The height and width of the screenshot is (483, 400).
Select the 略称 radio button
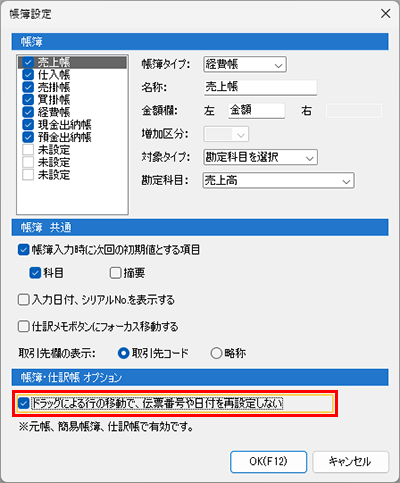[x=216, y=353]
